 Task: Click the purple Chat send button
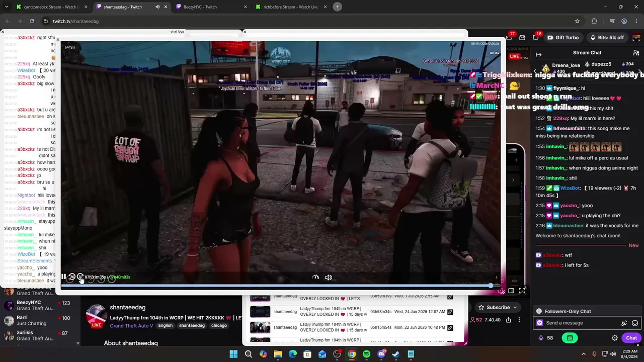[631, 338]
